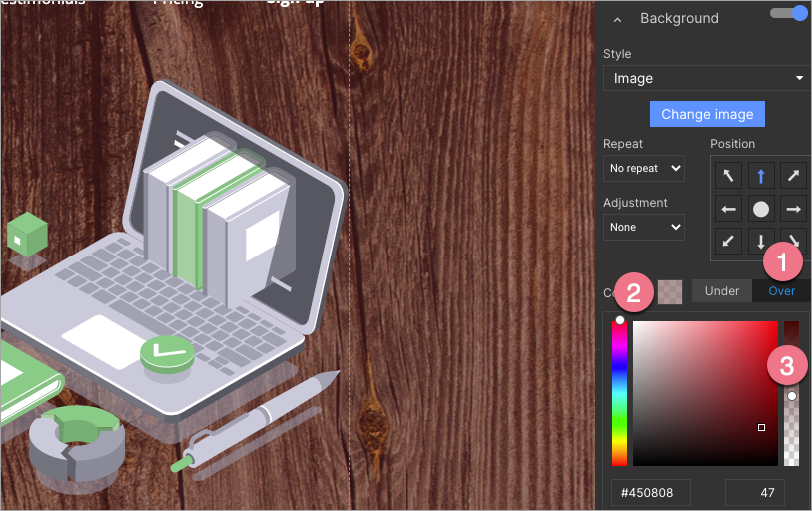Open the Repeat dropdown

pos(644,168)
